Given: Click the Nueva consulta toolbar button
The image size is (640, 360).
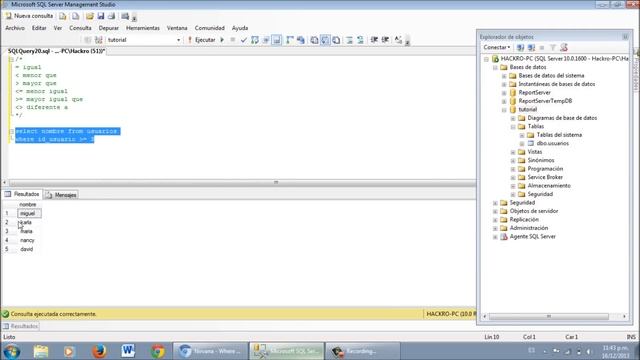Looking at the screenshot, I should [x=29, y=16].
